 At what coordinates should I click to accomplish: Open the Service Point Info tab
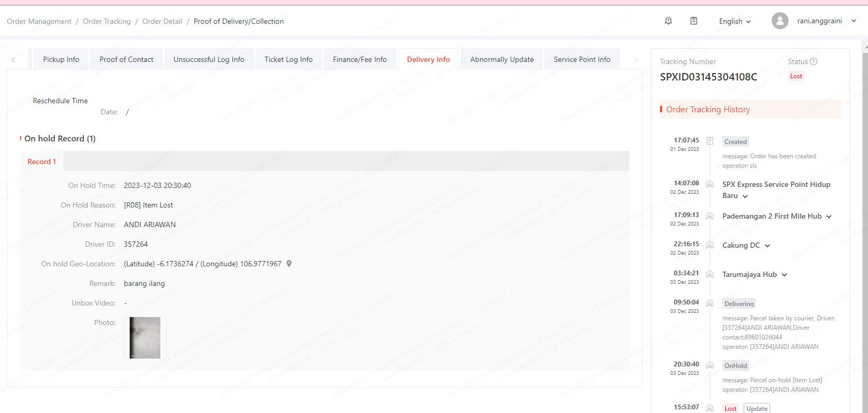(x=582, y=59)
